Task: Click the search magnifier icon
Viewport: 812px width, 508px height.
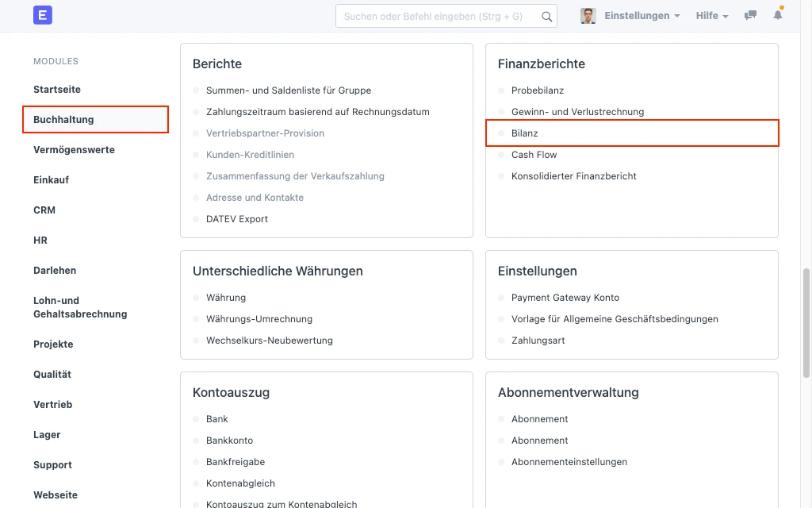Action: pos(547,15)
